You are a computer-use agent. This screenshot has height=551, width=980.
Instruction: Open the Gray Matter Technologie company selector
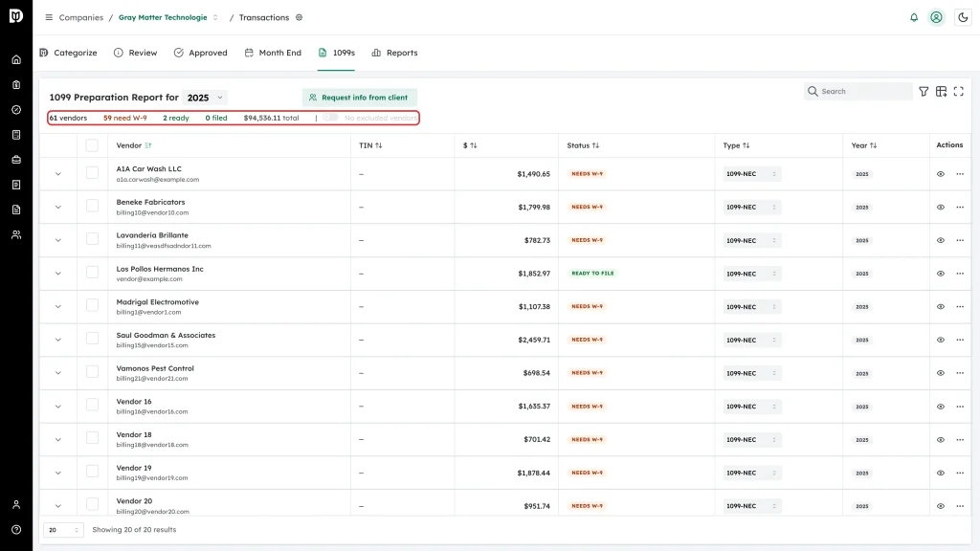tap(168, 17)
